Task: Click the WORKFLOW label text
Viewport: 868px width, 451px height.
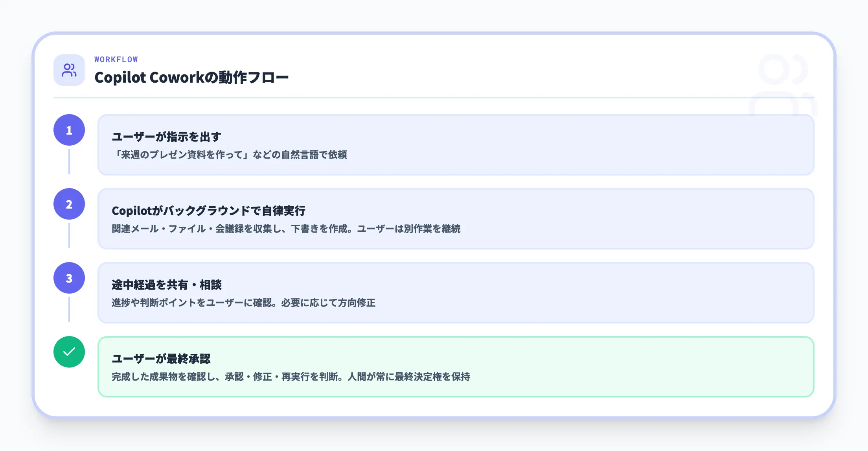Action: click(116, 59)
